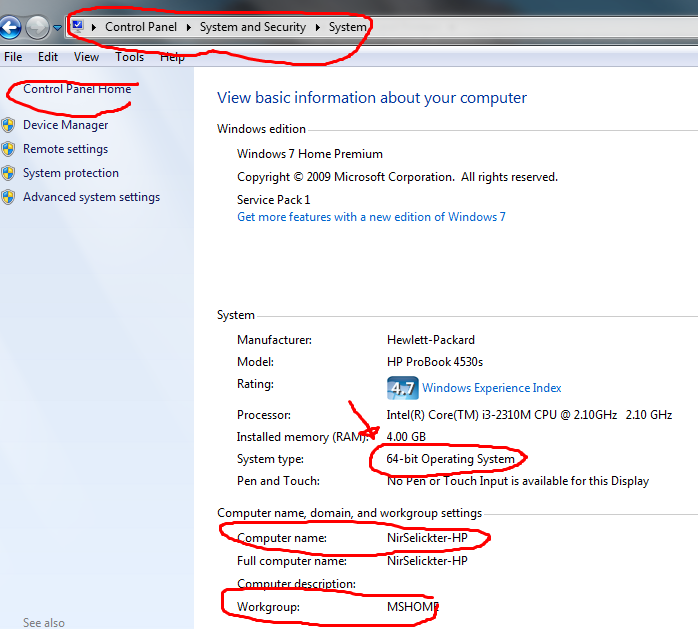
Task: Expand arrow after Control Panel breadcrumb
Action: tap(189, 28)
